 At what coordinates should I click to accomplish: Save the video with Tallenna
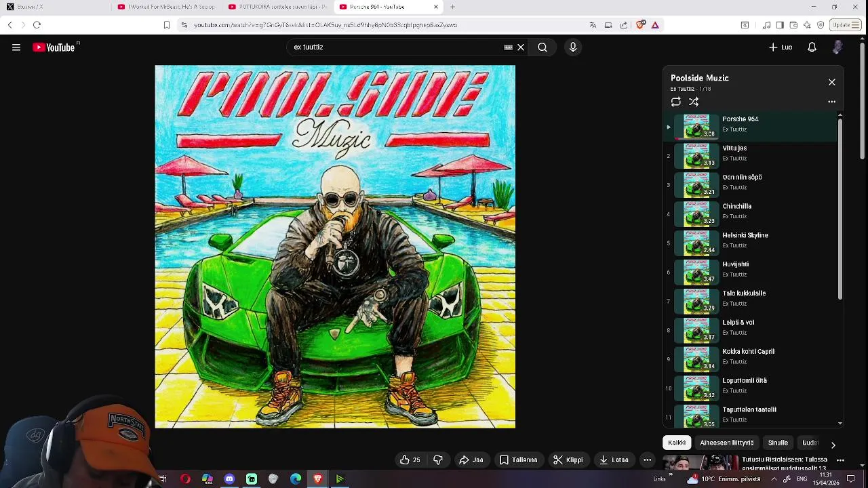coord(519,460)
